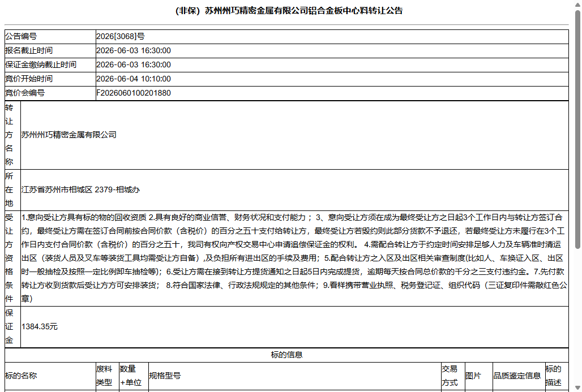Select the address 江苏省苏州市相城区 2379-相城办
The width and height of the screenshot is (582, 392).
(x=80, y=190)
